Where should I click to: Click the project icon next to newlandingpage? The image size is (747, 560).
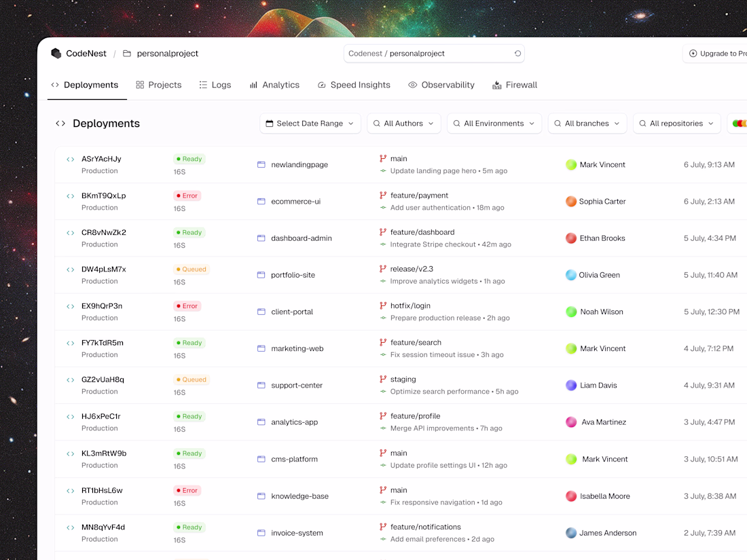(x=261, y=165)
